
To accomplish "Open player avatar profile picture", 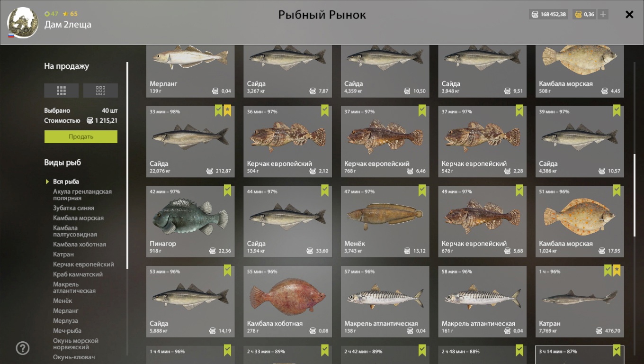I will point(23,23).
